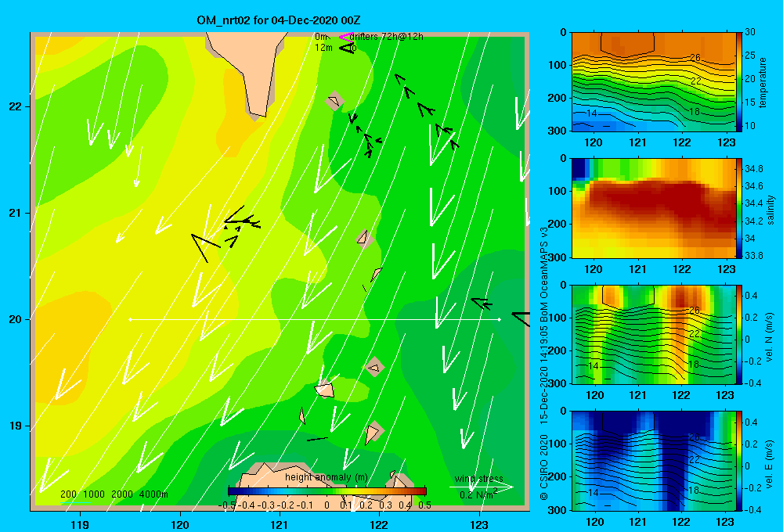Click latitude label 20 on main map axis
The image size is (783, 532).
[x=15, y=319]
